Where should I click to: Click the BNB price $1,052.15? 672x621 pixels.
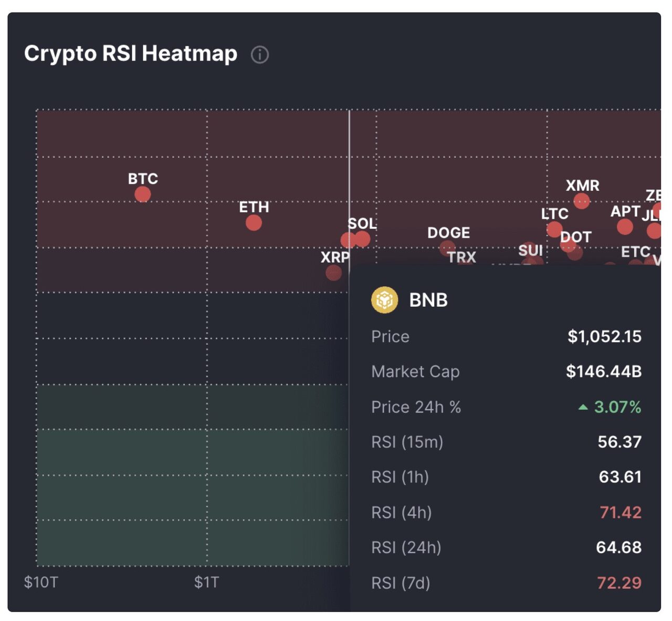pos(604,336)
